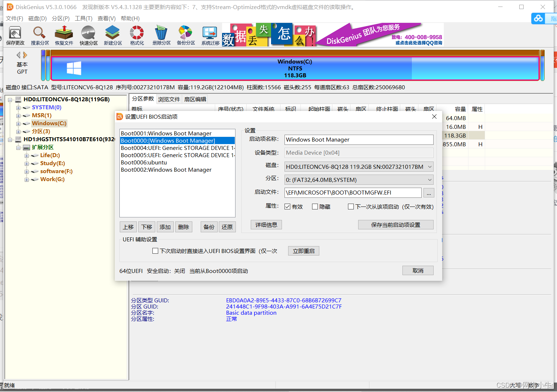
Task: Expand the Windows(C:) tree node
Action: tap(18, 124)
